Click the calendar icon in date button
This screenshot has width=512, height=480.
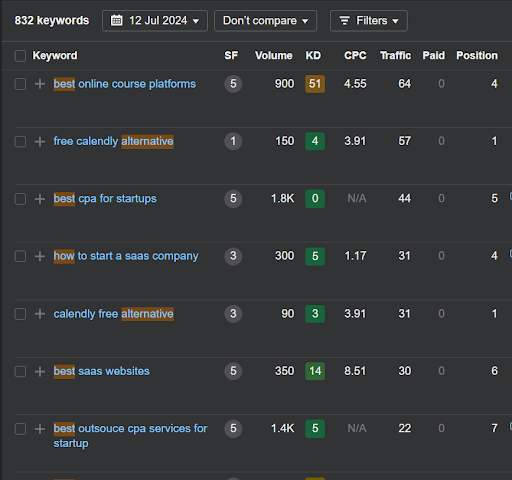coord(116,20)
